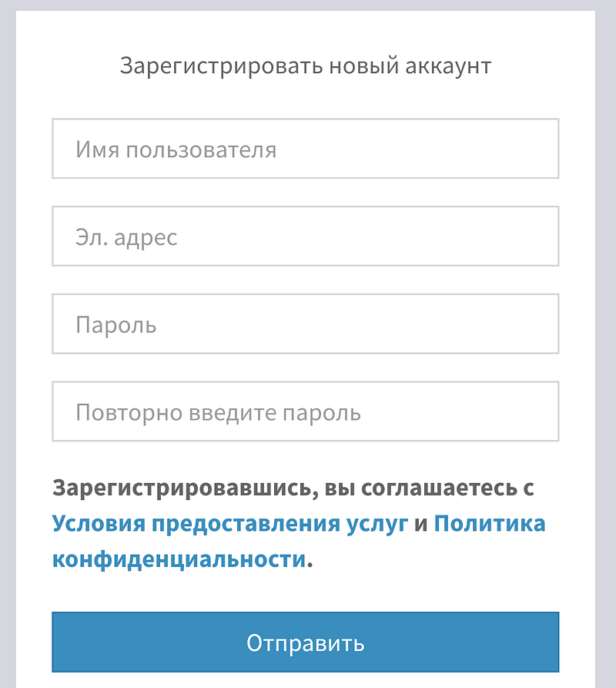
Task: Click the word услуг in the terms link
Action: point(377,525)
